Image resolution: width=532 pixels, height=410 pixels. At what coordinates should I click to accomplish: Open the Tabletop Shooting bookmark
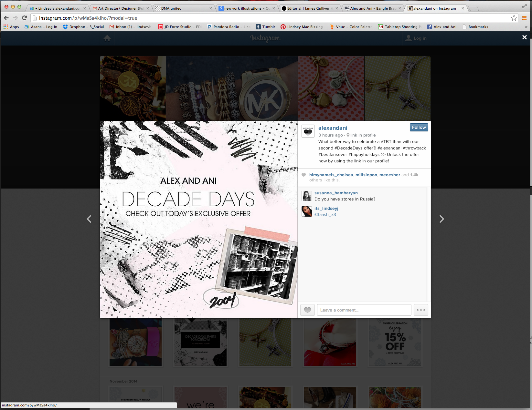[400, 27]
